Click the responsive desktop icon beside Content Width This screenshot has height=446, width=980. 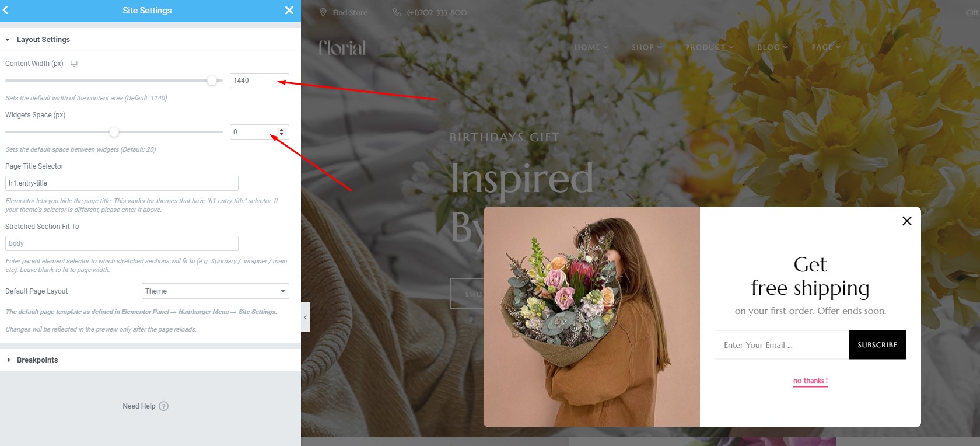(74, 64)
